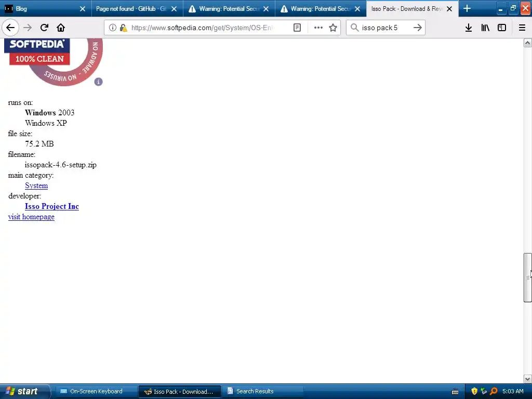Click the search box with isso pack 5
This screenshot has width=532, height=399.
[385, 28]
